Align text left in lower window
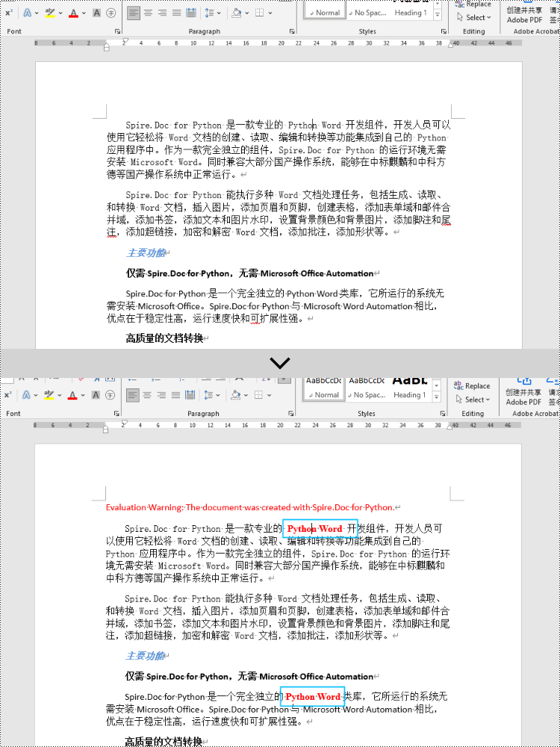This screenshot has height=747, width=560. click(x=133, y=395)
